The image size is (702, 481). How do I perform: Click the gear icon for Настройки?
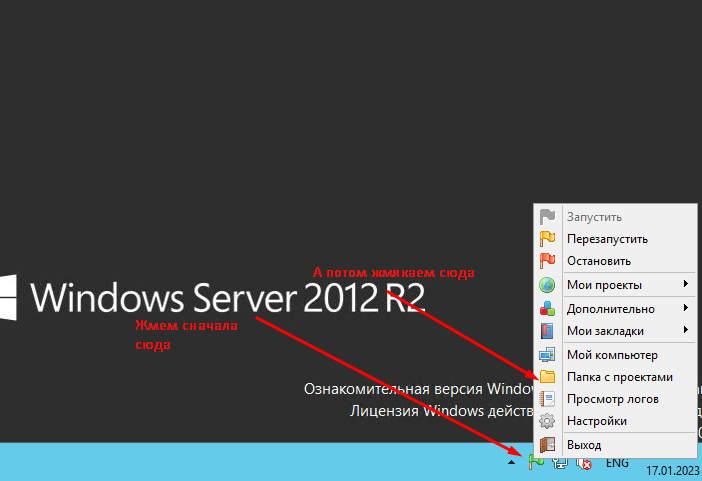(547, 421)
